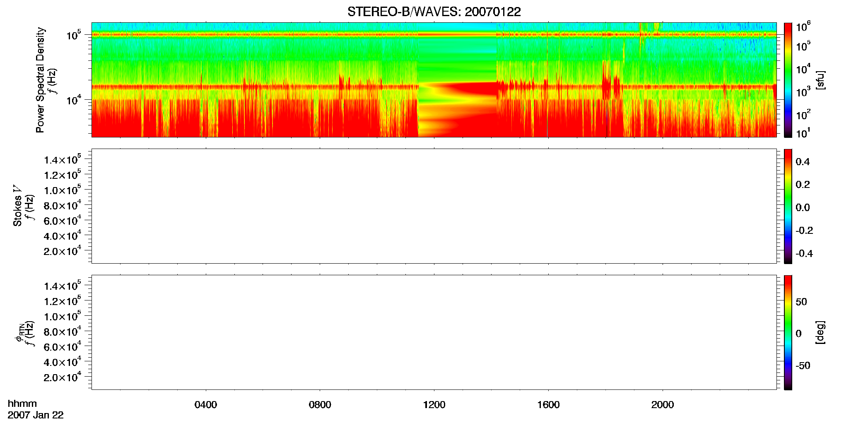The image size is (868, 447).
Task: Click the [sfu] colorbar unit label
Action: point(820,80)
